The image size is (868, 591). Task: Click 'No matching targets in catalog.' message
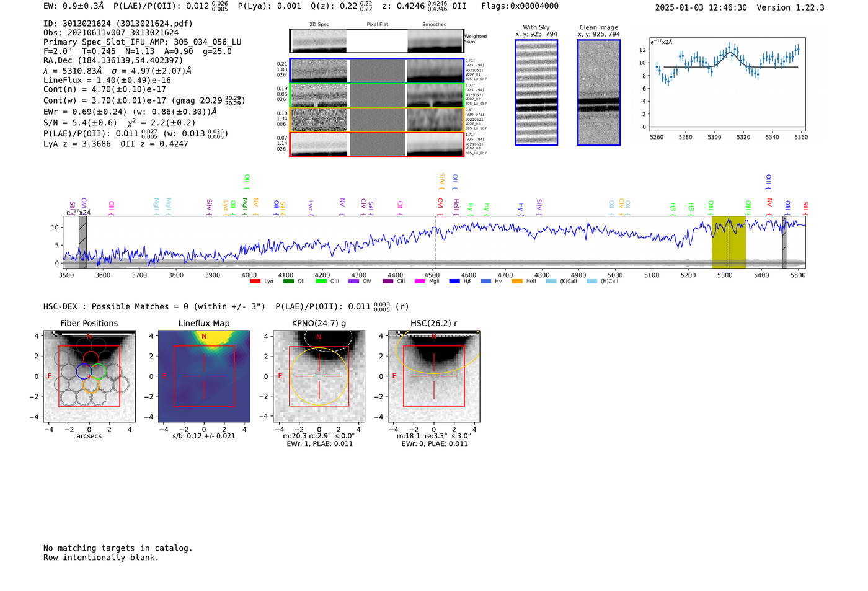[118, 548]
